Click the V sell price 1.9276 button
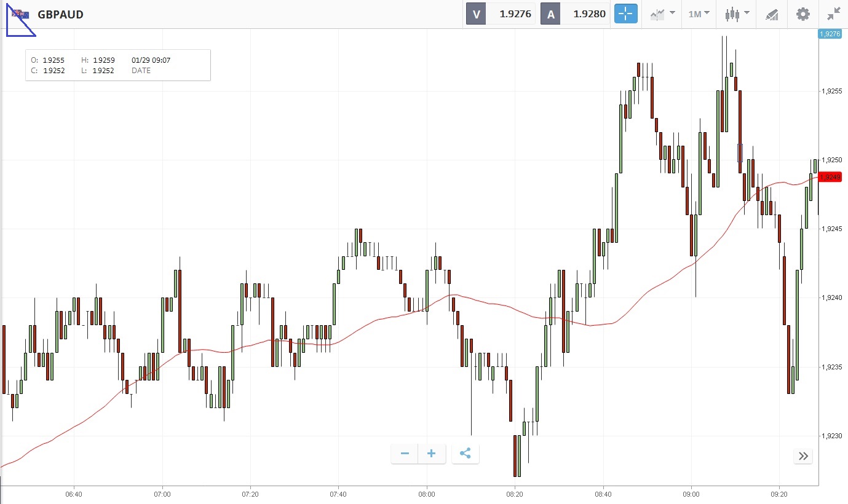The height and width of the screenshot is (504, 848). click(501, 14)
